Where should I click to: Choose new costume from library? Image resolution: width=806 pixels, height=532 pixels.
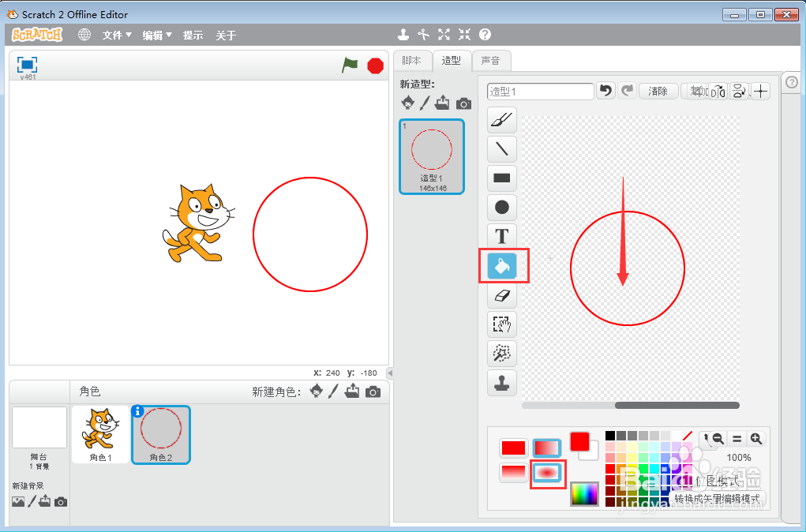pyautogui.click(x=407, y=103)
